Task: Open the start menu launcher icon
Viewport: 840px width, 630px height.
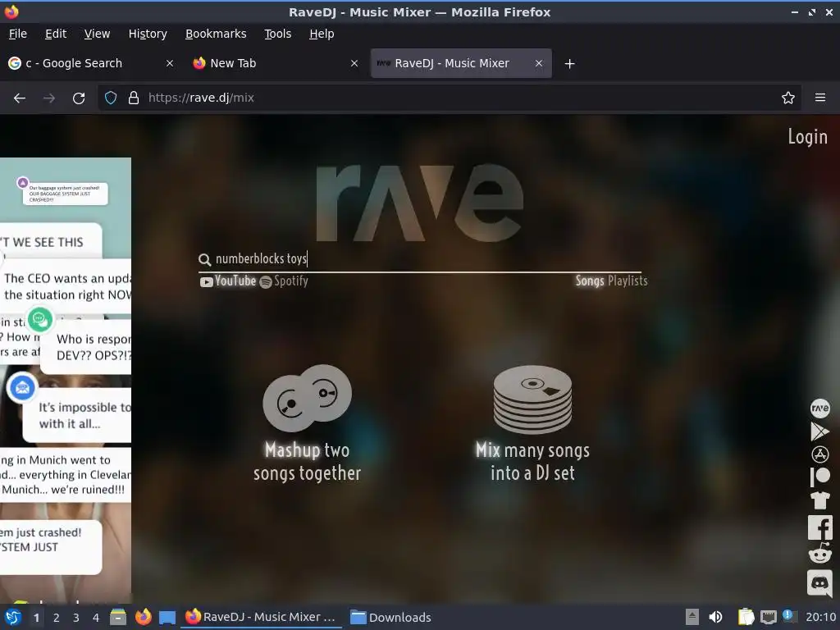Action: point(13,617)
